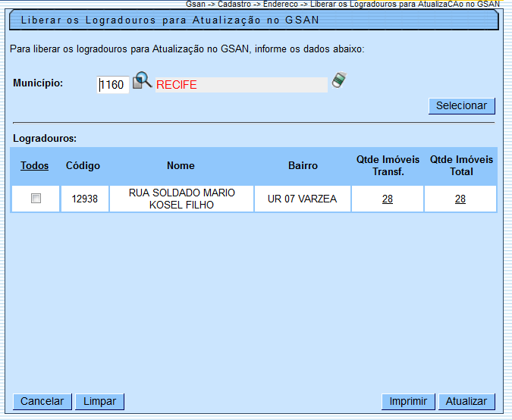Click the UR 07 VARZEA bairro cell
This screenshot has height=420, width=512.
(303, 199)
